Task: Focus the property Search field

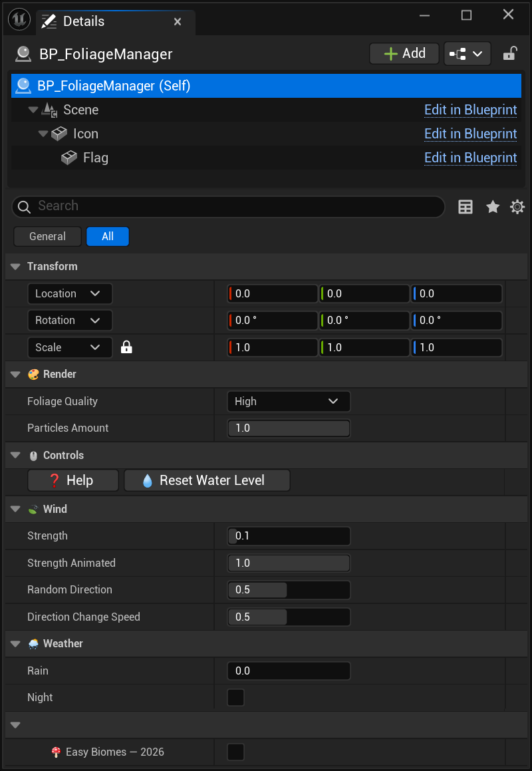Action: 228,206
